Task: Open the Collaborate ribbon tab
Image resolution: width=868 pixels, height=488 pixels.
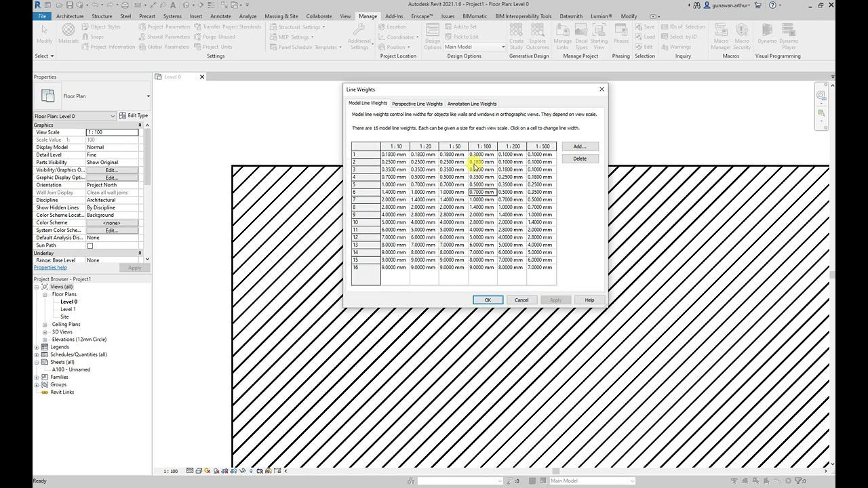Action: [319, 16]
